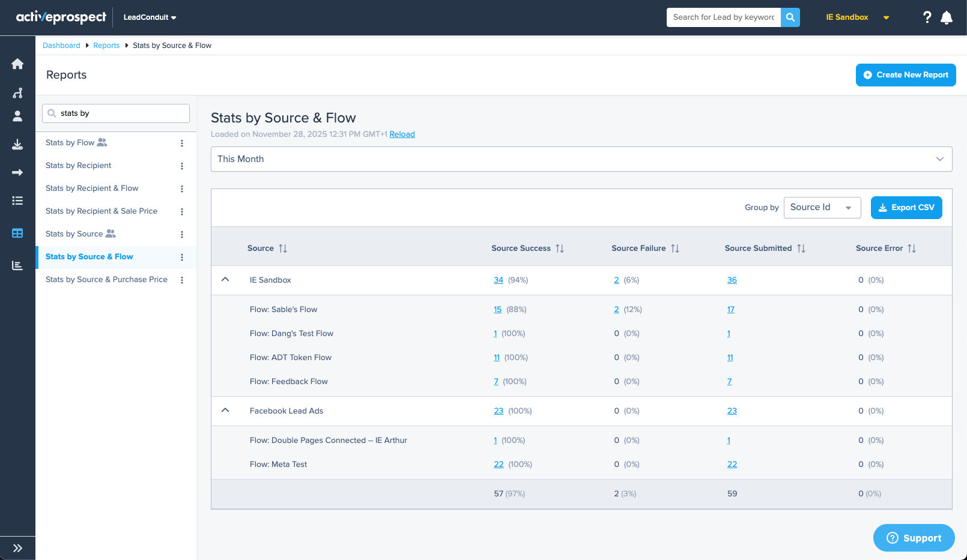Image resolution: width=967 pixels, height=560 pixels.
Task: Open the Group by Source Id dropdown
Action: 822,208
